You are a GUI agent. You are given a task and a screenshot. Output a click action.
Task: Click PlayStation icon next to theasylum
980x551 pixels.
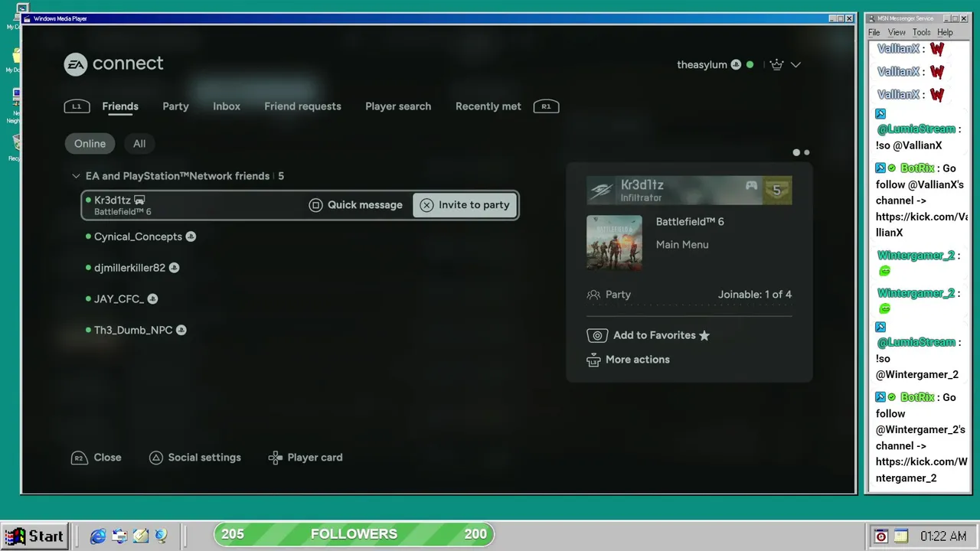pos(736,65)
